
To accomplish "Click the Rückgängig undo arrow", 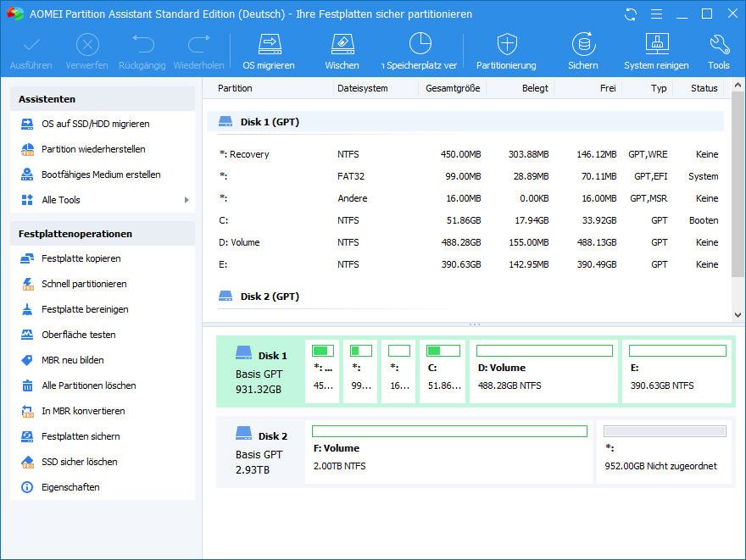I will click(x=142, y=44).
